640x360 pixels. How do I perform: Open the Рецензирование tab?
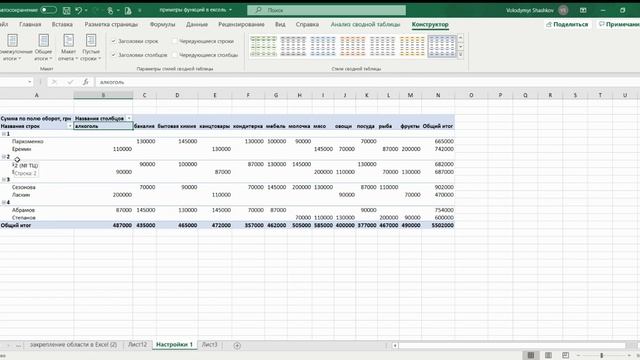(241, 24)
